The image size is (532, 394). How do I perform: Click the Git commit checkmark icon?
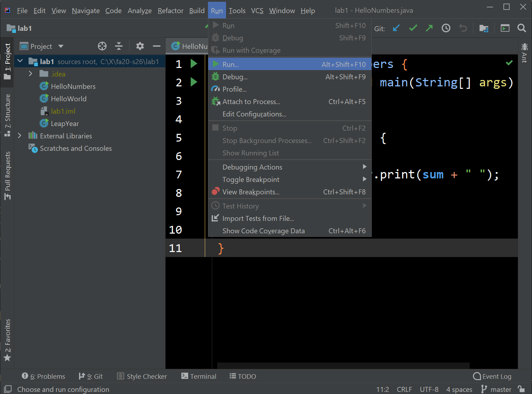click(x=413, y=28)
